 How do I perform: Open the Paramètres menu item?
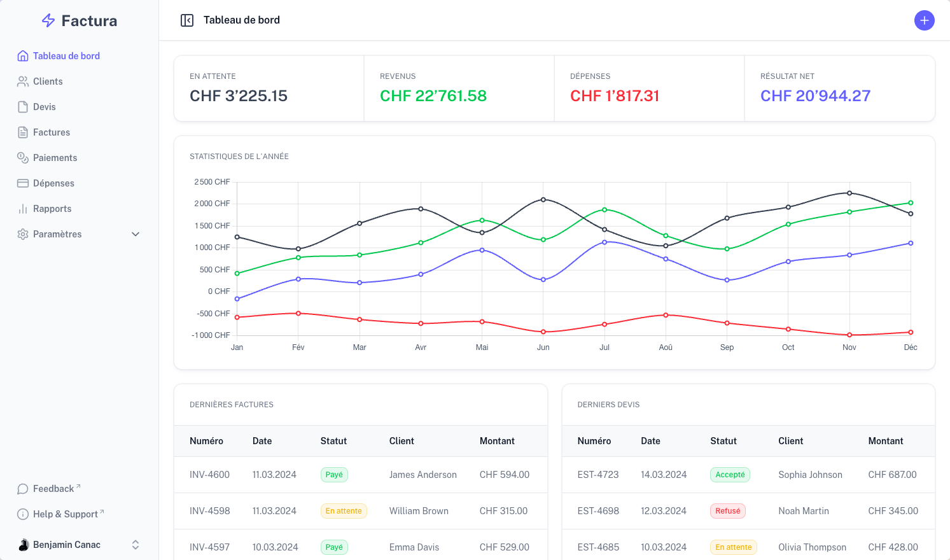(57, 234)
